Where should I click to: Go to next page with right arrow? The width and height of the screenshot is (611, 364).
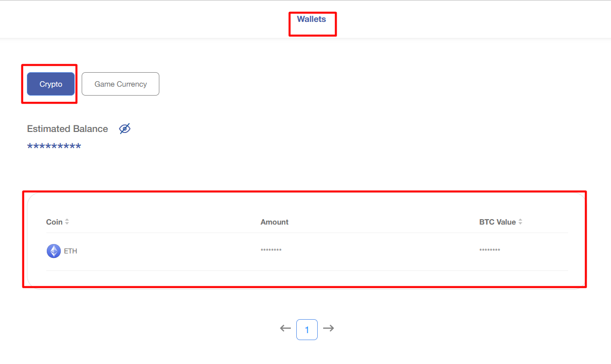(329, 328)
